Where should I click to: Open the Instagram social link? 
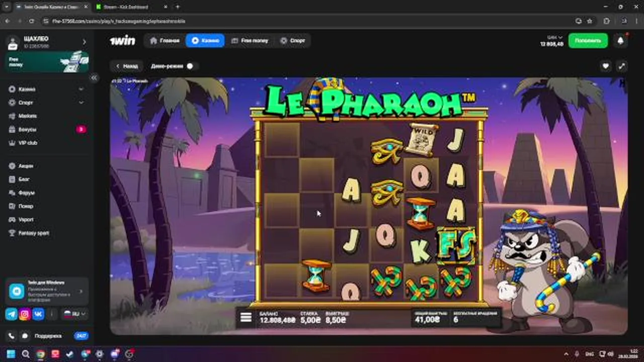(25, 314)
